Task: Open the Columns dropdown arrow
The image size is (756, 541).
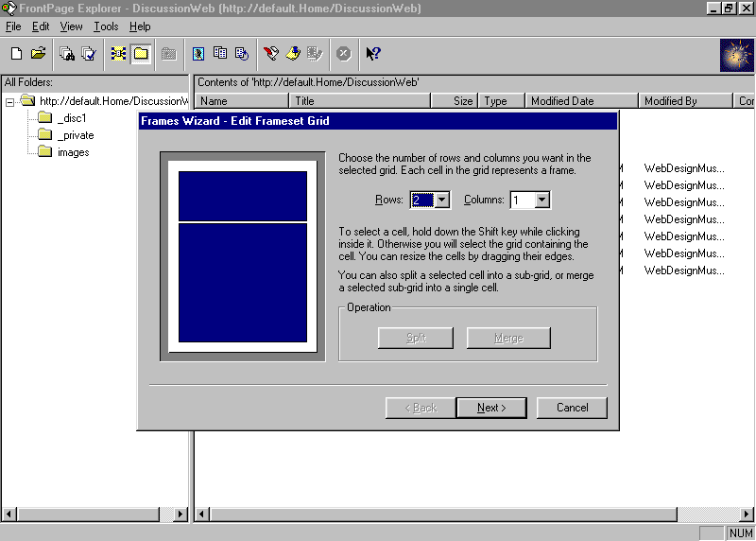Action: 542,200
